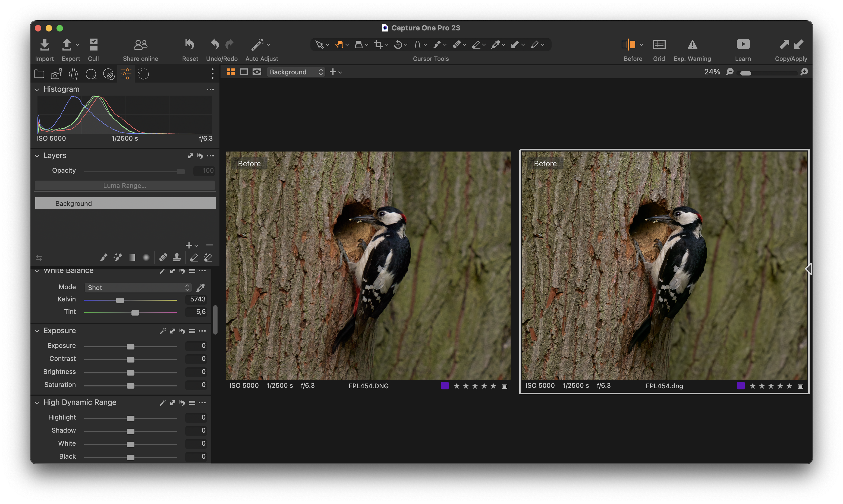Click the Reset adjustments icon
This screenshot has width=843, height=504.
(x=190, y=45)
